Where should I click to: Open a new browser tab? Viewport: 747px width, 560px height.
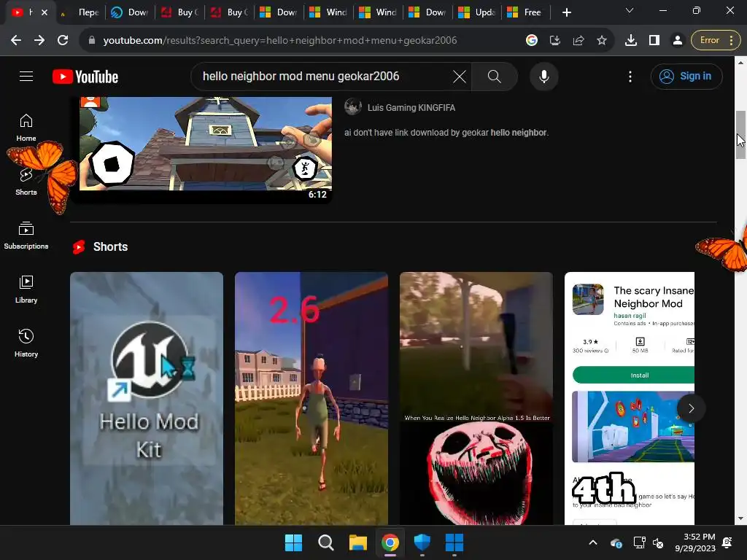click(x=566, y=12)
